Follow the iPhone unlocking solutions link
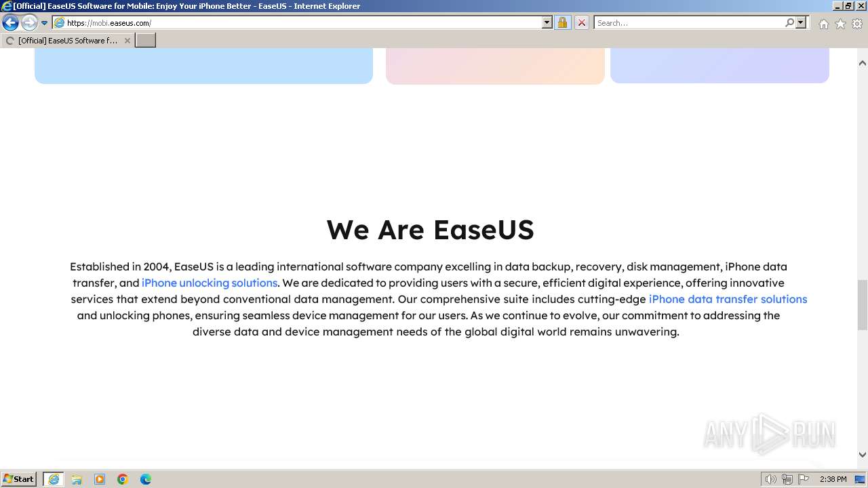This screenshot has height=488, width=868. click(x=210, y=283)
